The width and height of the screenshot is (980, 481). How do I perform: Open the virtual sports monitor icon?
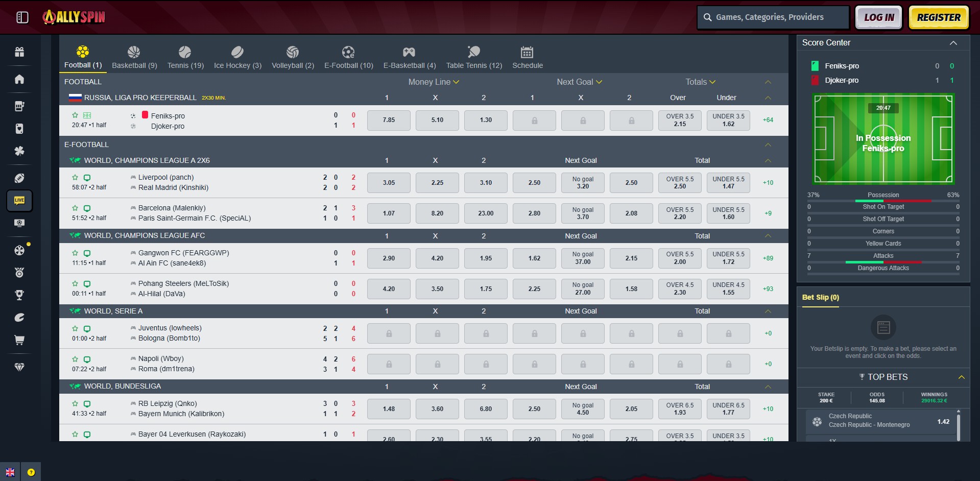tap(19, 223)
